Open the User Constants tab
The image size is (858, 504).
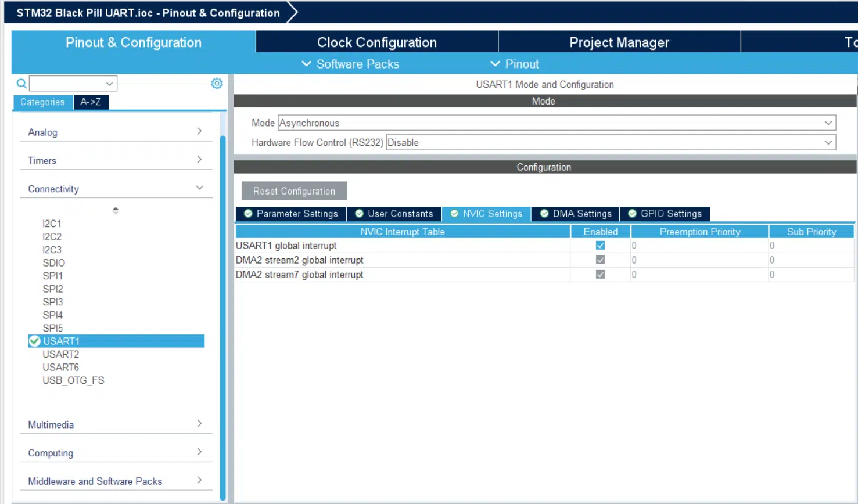pos(394,214)
